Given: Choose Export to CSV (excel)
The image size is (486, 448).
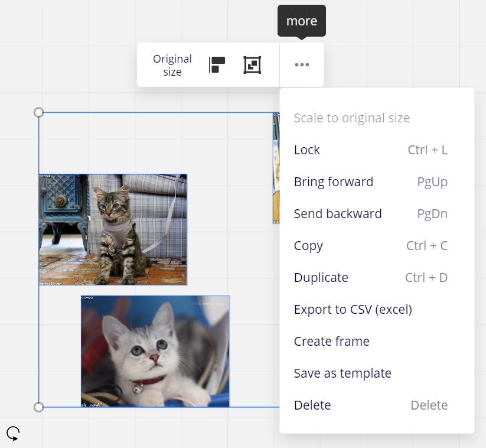Looking at the screenshot, I should point(353,310).
